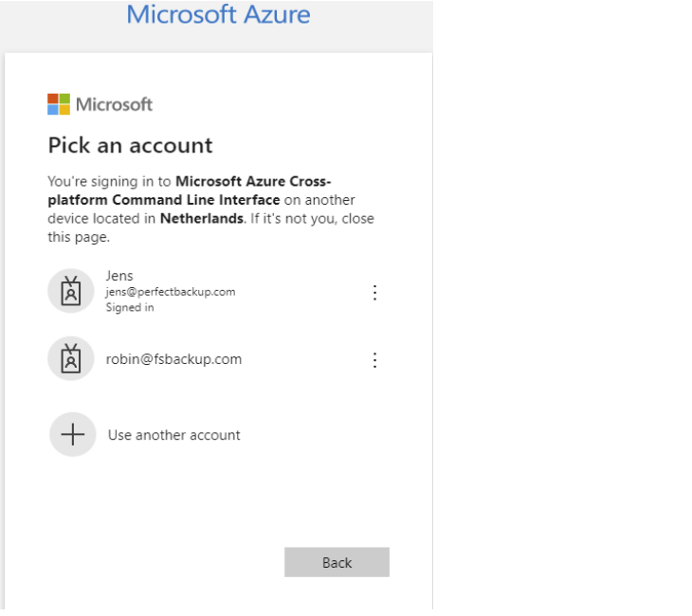The image size is (692, 616).
Task: Select the Jens account name
Action: coord(119,276)
